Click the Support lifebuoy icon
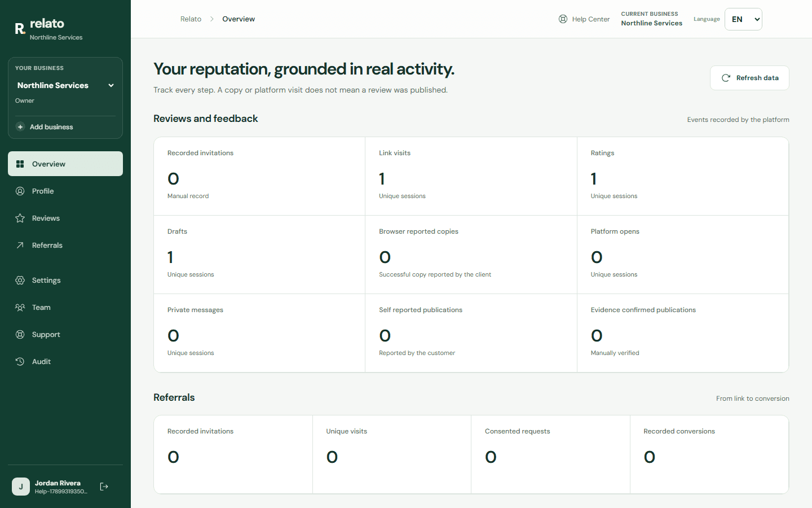Viewport: 812px width, 508px height. 20,334
